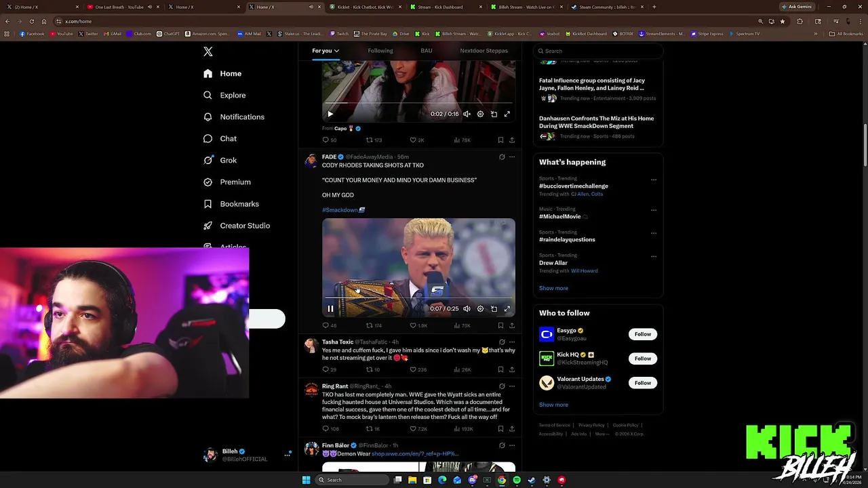Viewport: 868px width, 488px height.
Task: Open Spotify from the taskbar
Action: tap(517, 480)
